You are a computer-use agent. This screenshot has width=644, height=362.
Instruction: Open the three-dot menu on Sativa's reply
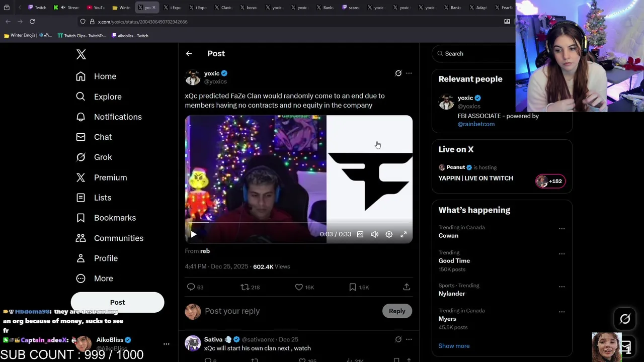pyautogui.click(x=409, y=339)
